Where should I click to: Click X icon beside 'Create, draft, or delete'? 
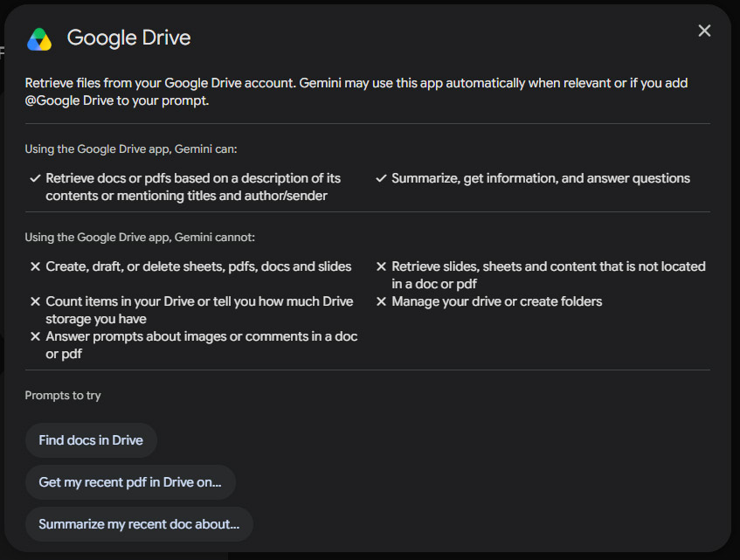pyautogui.click(x=36, y=266)
